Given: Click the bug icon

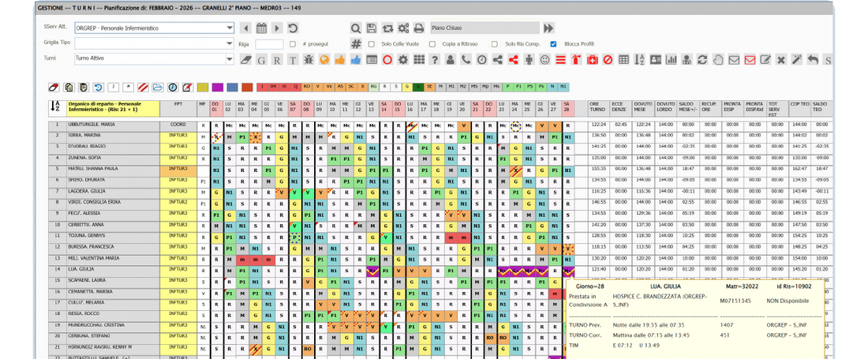Looking at the screenshot, I should point(309,60).
